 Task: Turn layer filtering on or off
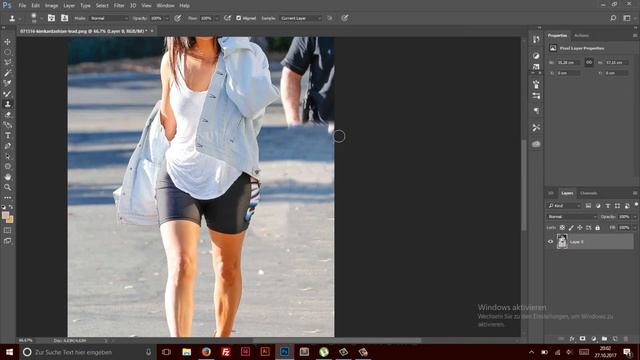click(x=636, y=205)
